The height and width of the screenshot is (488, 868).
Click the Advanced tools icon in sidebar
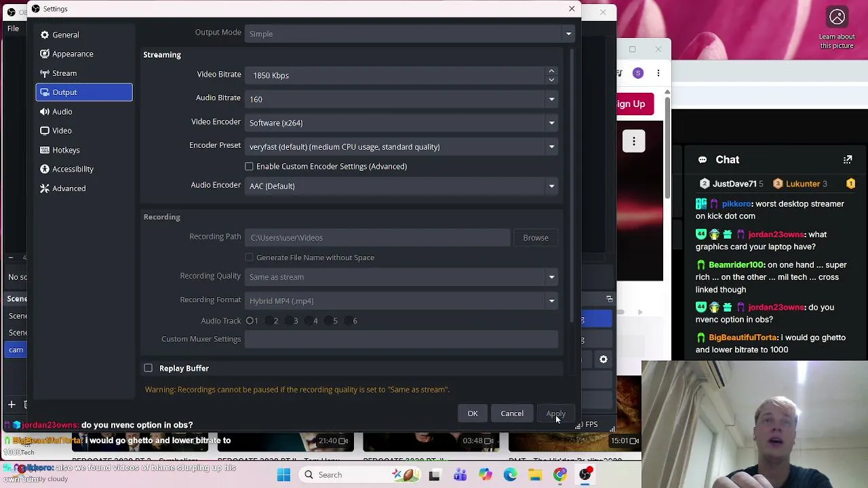click(45, 188)
